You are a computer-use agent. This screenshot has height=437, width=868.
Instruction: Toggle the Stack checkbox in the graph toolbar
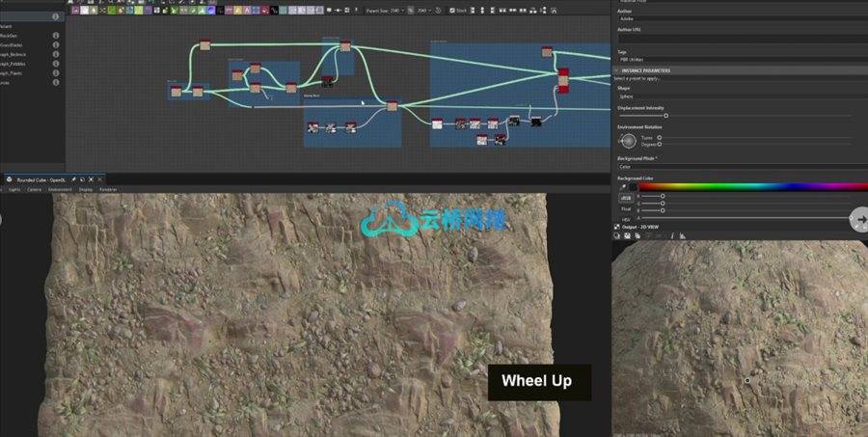coord(451,10)
